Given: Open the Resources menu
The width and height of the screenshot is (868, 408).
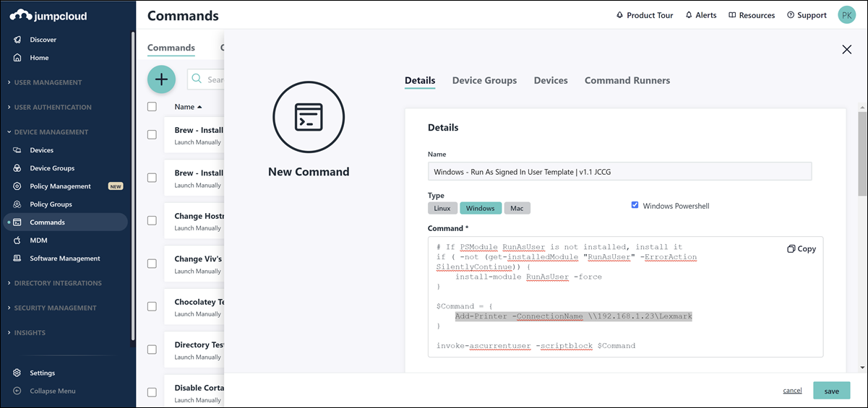Looking at the screenshot, I should (752, 15).
